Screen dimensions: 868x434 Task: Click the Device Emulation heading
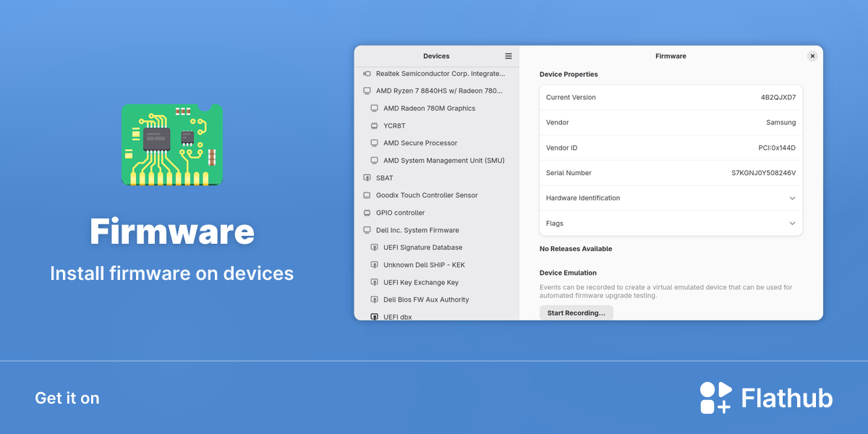point(568,273)
